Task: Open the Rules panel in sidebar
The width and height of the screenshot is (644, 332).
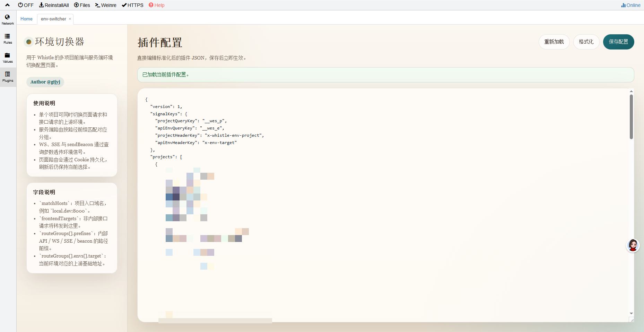Action: [8, 39]
